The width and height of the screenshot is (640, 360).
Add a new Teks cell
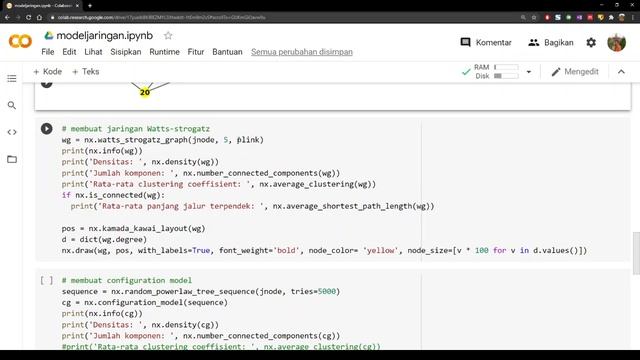coord(85,72)
